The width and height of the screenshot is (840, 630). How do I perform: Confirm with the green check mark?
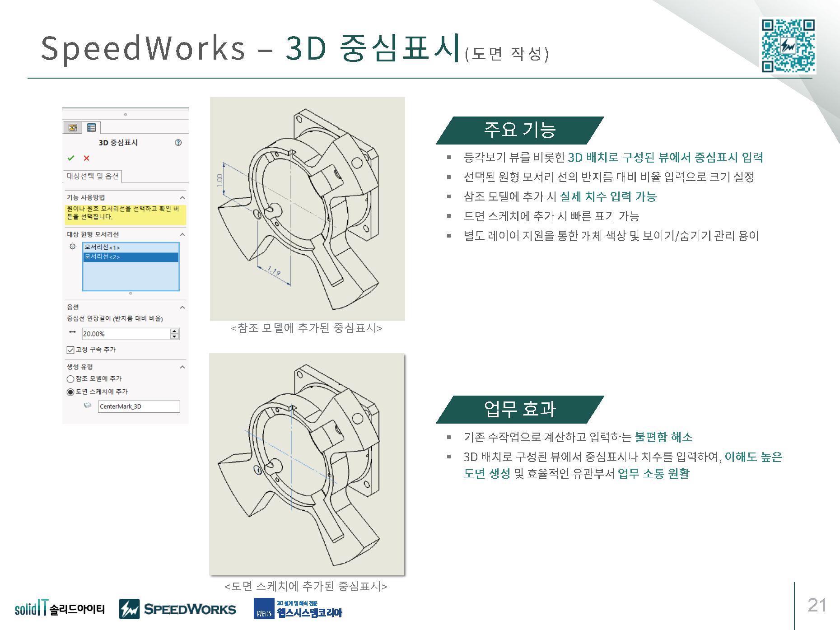71,158
